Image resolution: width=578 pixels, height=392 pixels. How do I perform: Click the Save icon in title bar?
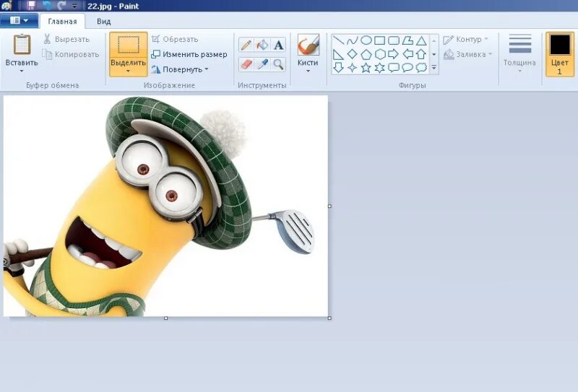pyautogui.click(x=31, y=5)
